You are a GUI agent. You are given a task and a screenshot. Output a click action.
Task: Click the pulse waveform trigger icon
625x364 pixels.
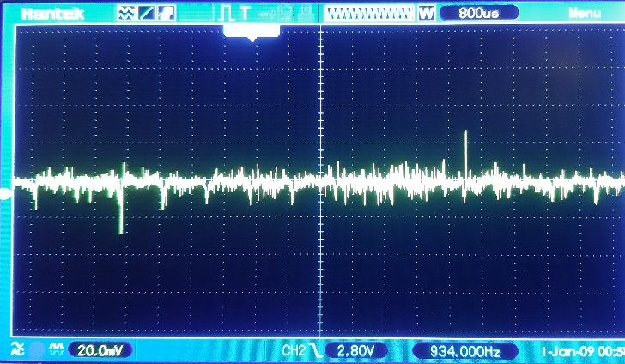click(226, 14)
